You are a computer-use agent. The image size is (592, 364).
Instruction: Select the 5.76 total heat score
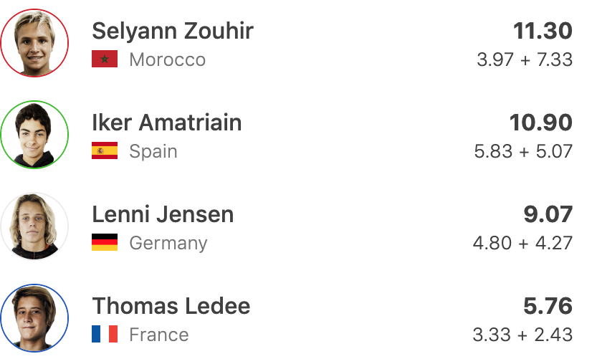click(x=548, y=306)
